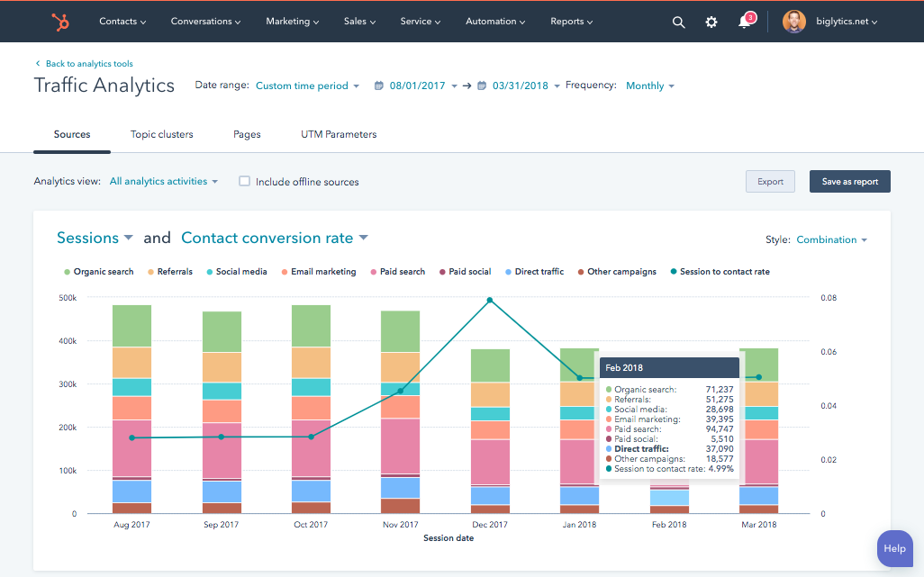This screenshot has height=577, width=924.
Task: Click the calendar icon beside 03/31/2018
Action: (x=482, y=86)
